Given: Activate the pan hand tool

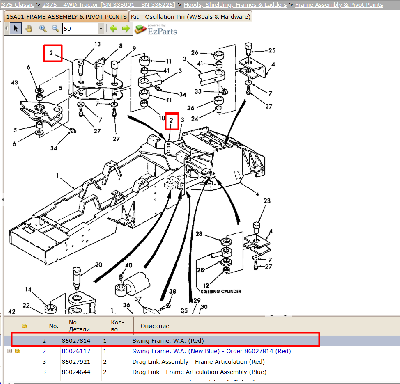Looking at the screenshot, I should click(29, 29).
